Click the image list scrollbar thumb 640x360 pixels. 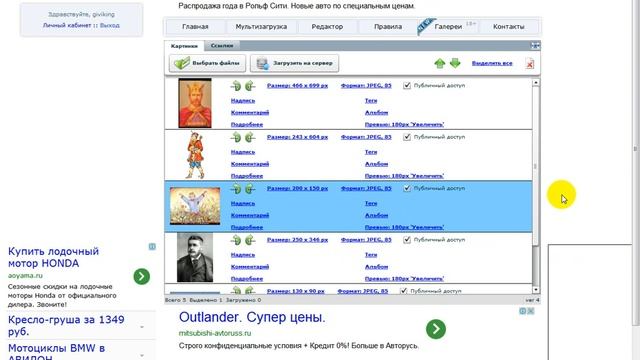click(x=536, y=165)
